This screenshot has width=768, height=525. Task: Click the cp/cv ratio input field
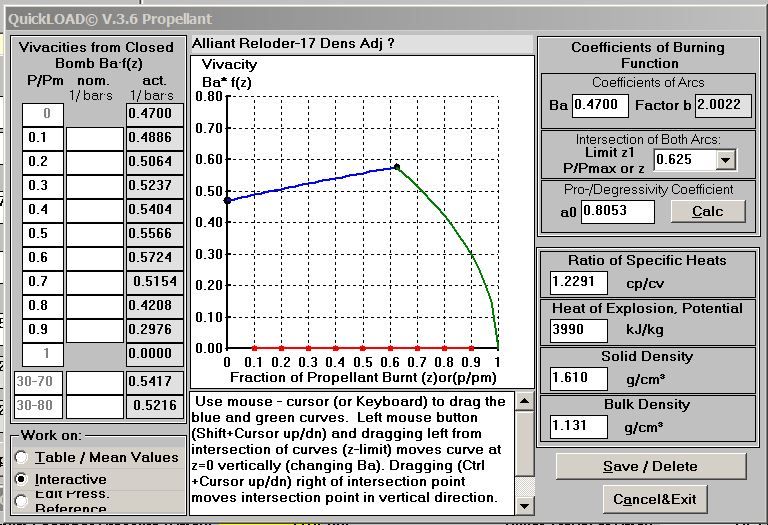pos(578,283)
